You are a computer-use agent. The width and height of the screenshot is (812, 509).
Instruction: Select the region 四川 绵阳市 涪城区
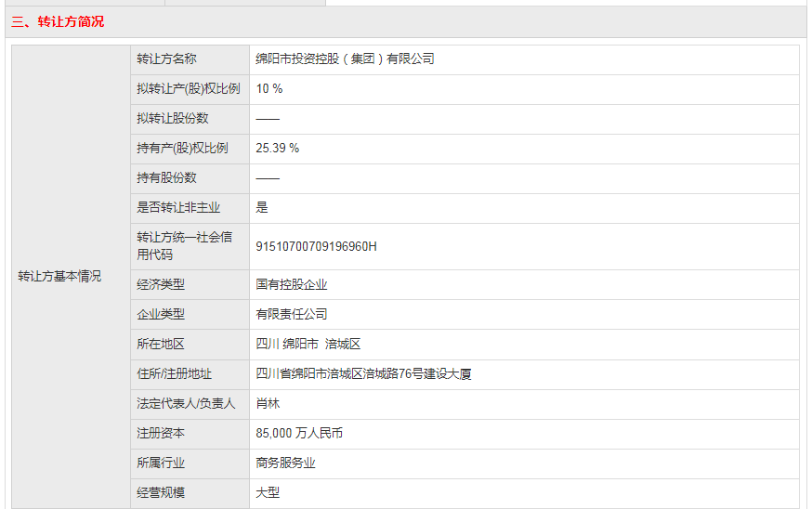click(x=308, y=344)
